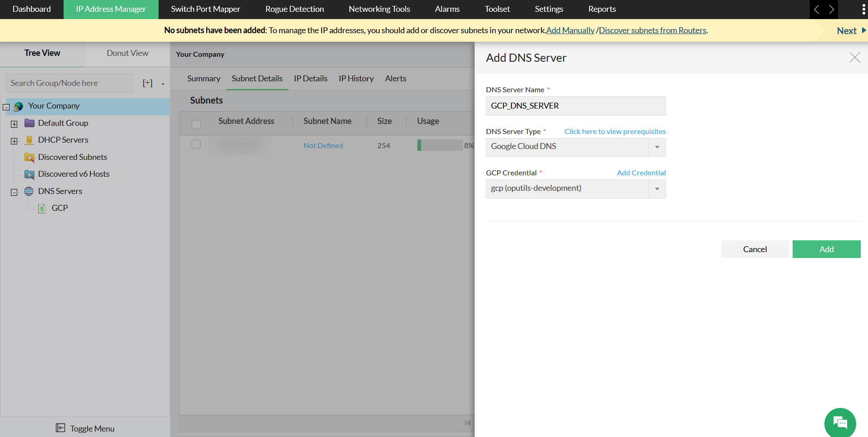Click the DNS Servers globe icon

[x=29, y=191]
